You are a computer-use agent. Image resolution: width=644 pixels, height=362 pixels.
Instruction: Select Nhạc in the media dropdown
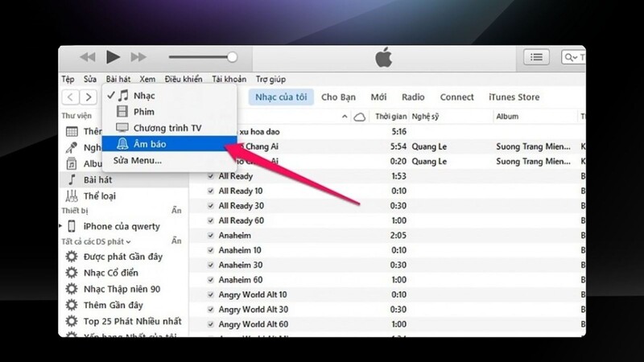coord(169,96)
